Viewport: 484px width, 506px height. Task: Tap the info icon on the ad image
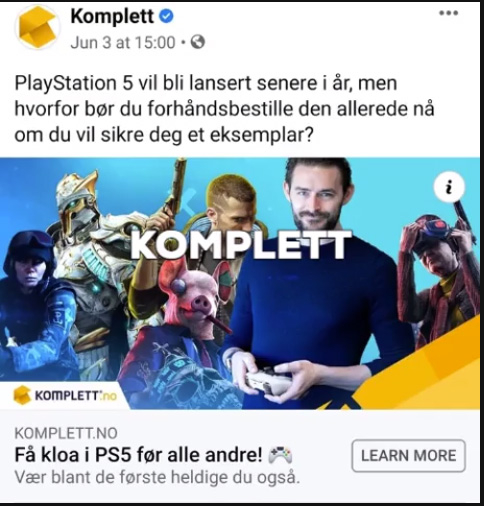click(449, 187)
